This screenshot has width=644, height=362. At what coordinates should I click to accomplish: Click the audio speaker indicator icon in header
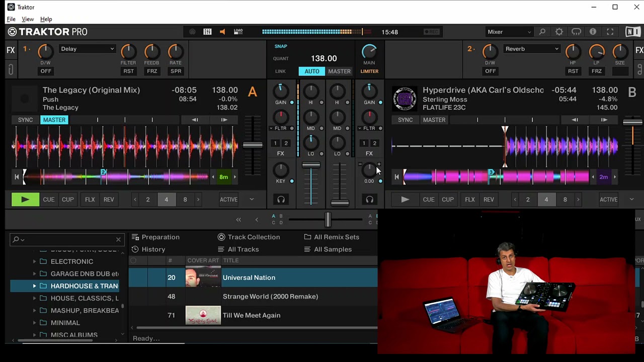click(x=222, y=32)
